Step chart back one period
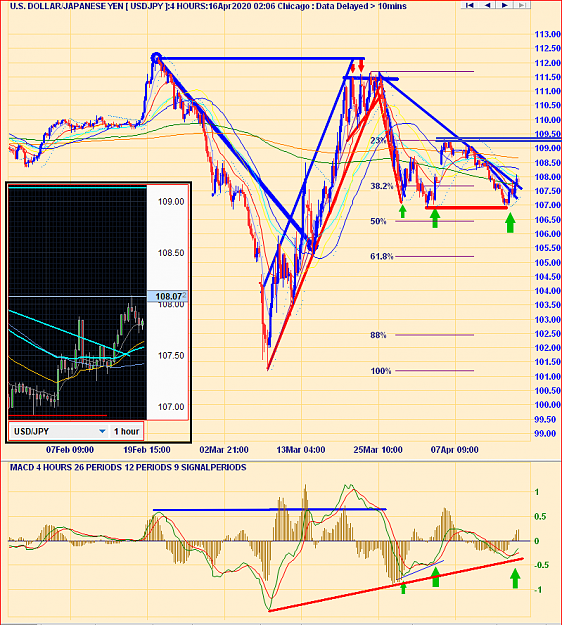This screenshot has width=562, height=625. (x=487, y=5)
